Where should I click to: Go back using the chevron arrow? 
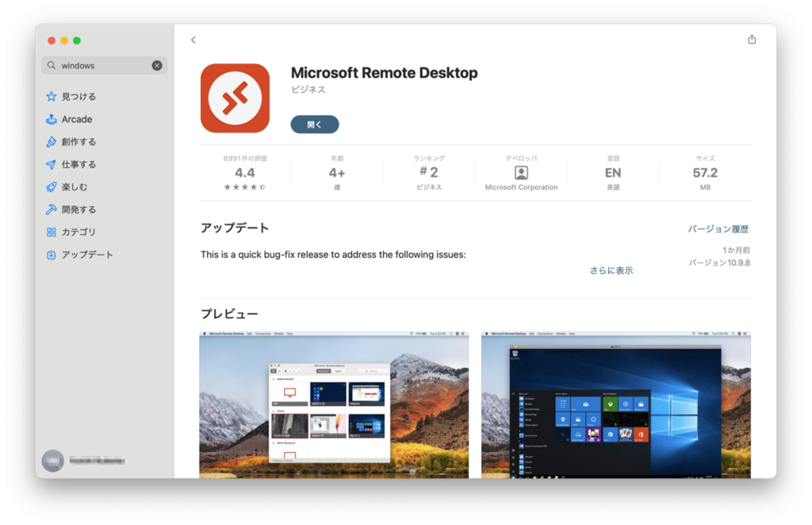[193, 40]
